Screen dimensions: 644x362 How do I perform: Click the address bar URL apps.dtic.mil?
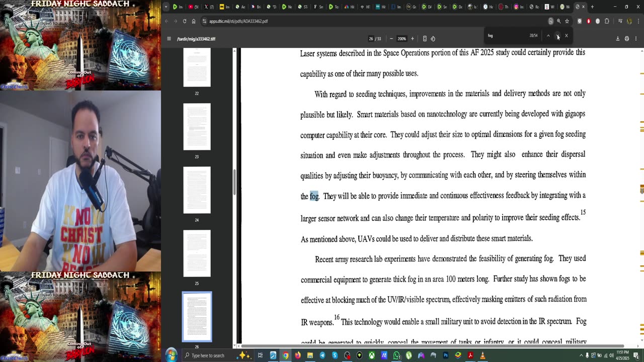click(238, 21)
